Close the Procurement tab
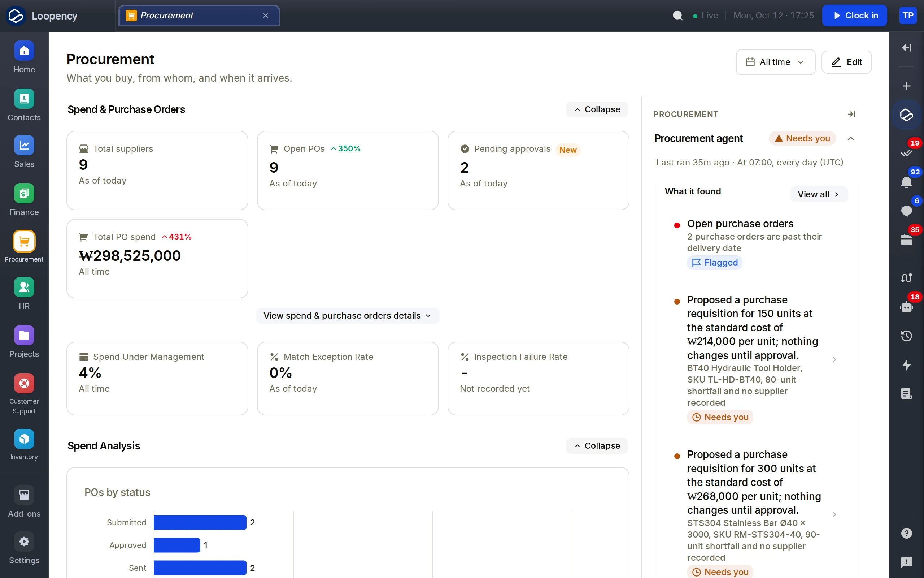The width and height of the screenshot is (924, 578). (x=266, y=16)
